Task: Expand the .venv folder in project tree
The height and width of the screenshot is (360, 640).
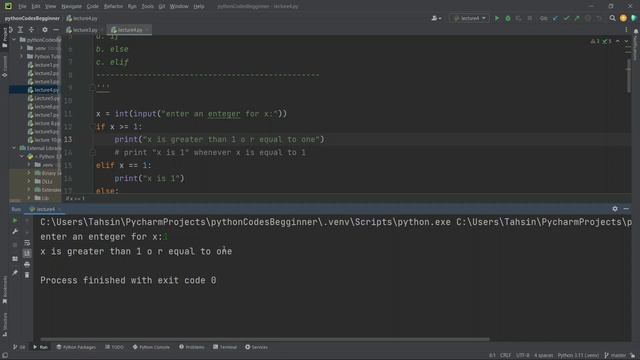Action: (22, 48)
